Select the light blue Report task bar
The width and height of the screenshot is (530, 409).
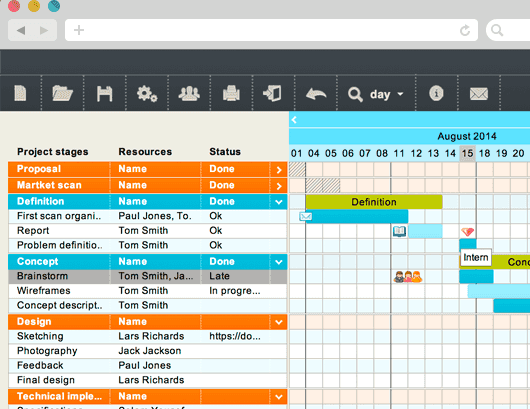coord(425,231)
